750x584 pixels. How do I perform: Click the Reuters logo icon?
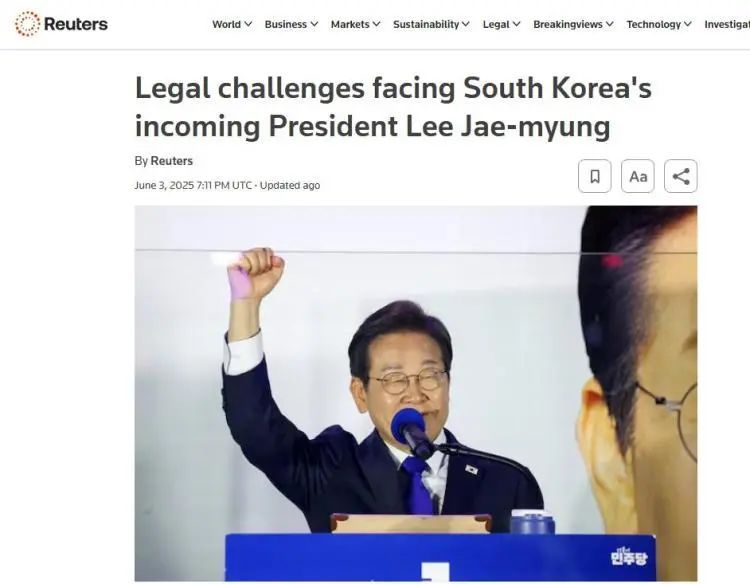pos(27,23)
